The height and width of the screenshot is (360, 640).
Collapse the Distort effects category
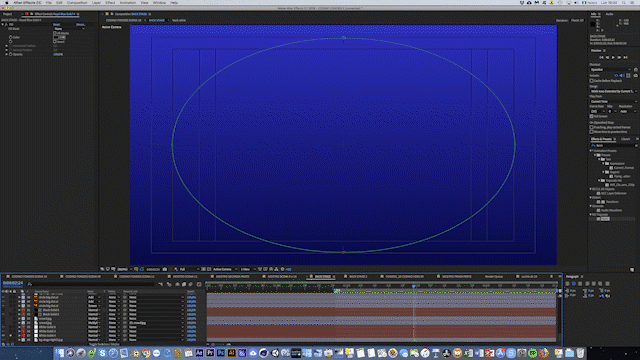point(591,198)
